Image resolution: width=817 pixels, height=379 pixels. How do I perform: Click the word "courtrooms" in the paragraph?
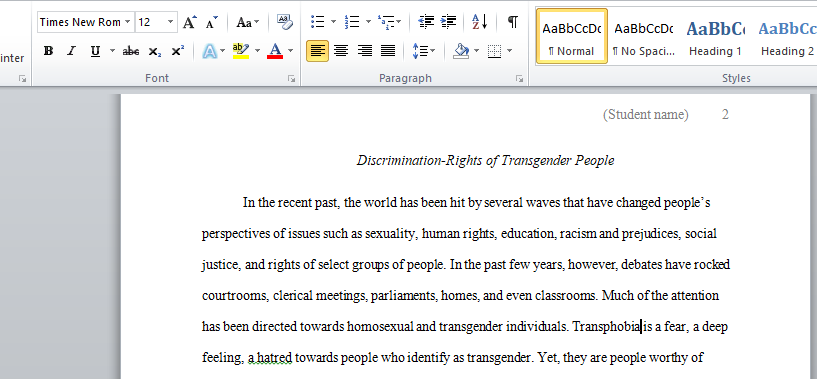coord(235,296)
